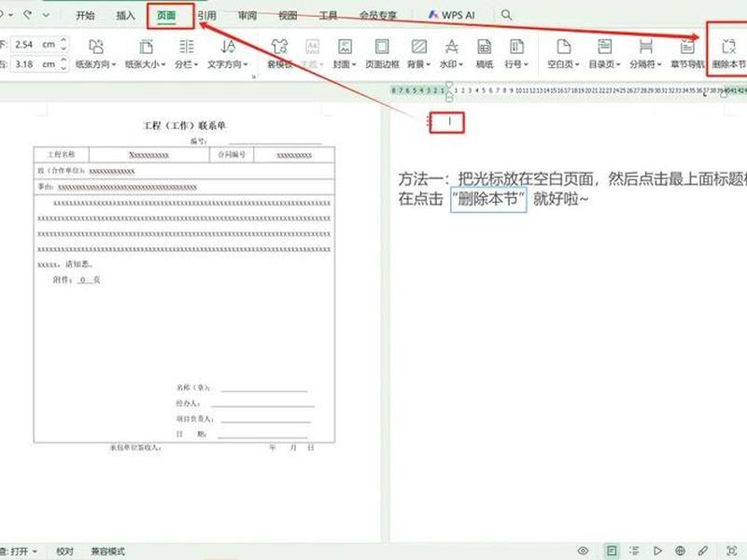Screen dimensions: 747x560
Task: Click 校对 (Proofread) in the status bar
Action: click(x=64, y=551)
